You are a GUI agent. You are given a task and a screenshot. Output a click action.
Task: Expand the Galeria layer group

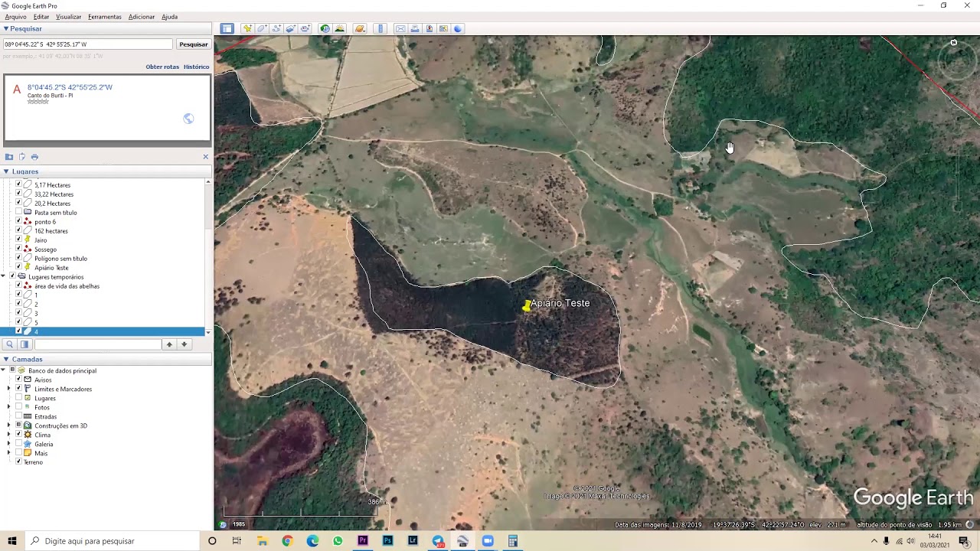(x=9, y=444)
